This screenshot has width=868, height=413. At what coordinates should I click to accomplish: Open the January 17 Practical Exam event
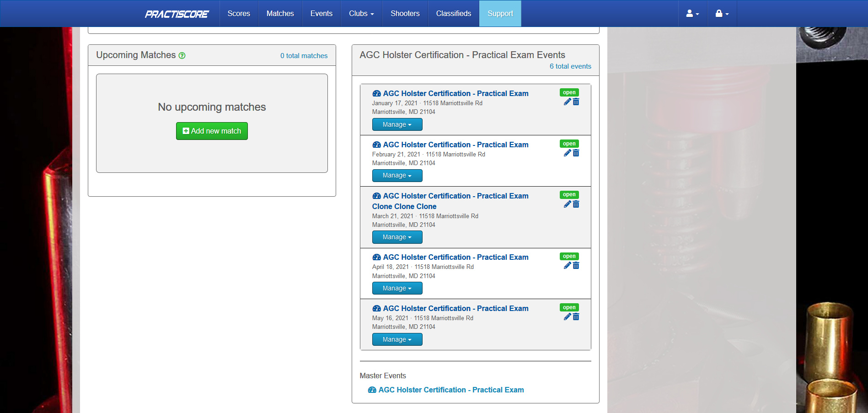tap(450, 93)
